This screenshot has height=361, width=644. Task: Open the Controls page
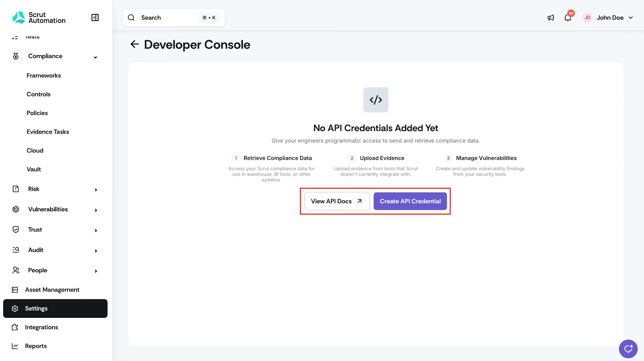pyautogui.click(x=39, y=94)
